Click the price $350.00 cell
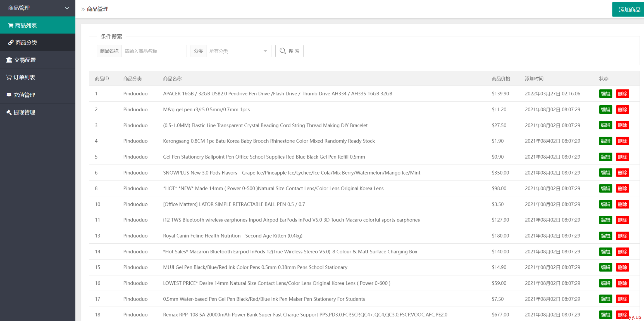Viewport: 644px width, 321px height. pos(500,173)
